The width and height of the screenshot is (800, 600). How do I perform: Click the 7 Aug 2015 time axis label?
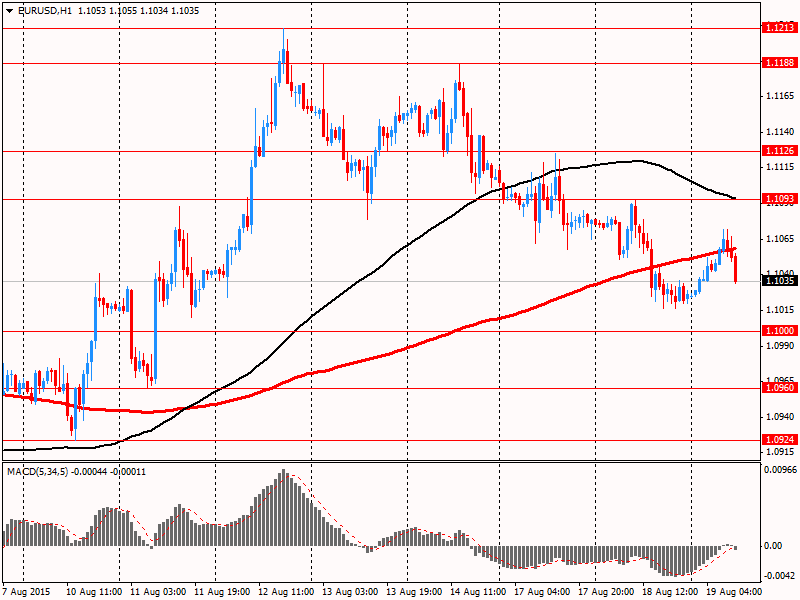[x=27, y=592]
